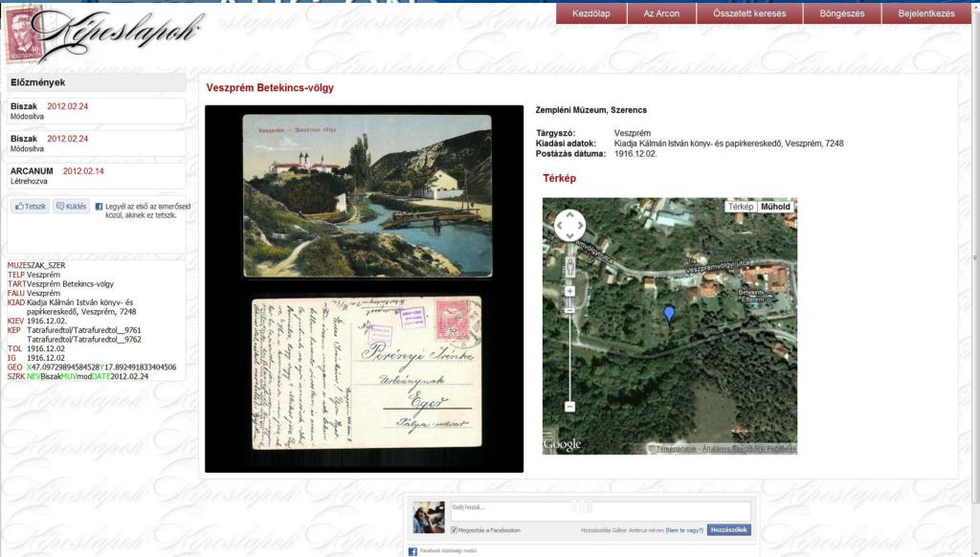
Task: Select first Biszak 2012.02.24 history entry
Action: click(97, 111)
